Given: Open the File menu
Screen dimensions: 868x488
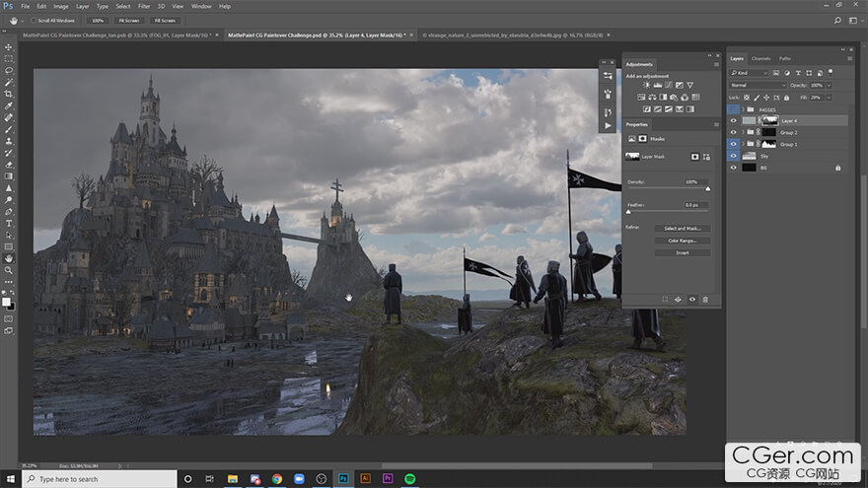Looking at the screenshot, I should pos(26,6).
